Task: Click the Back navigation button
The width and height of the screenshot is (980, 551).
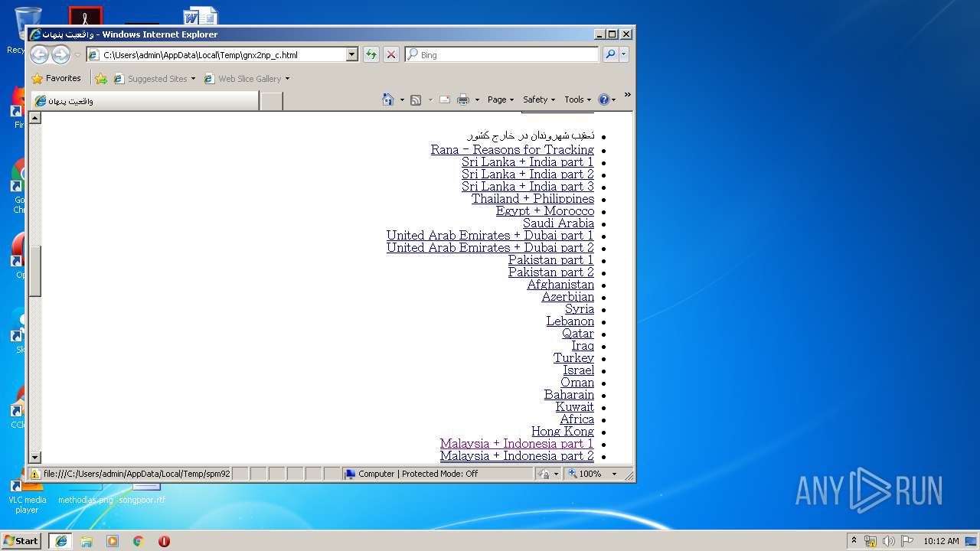Action: [x=39, y=54]
